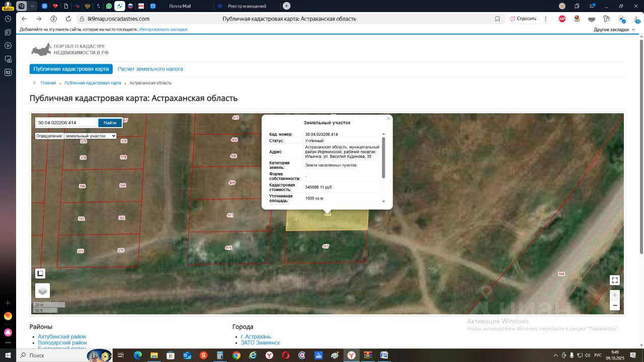Open Word from the taskbar
Image resolution: width=644 pixels, height=362 pixels.
coord(384,355)
